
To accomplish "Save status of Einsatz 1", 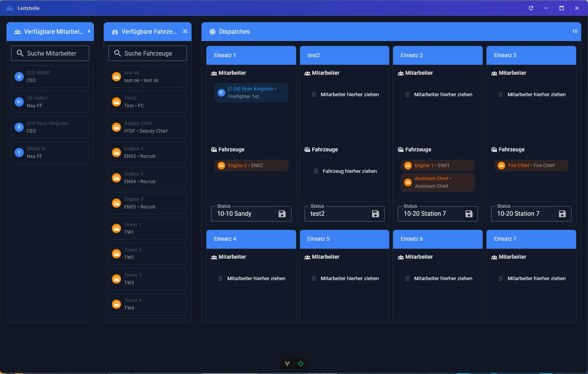I will coord(282,214).
